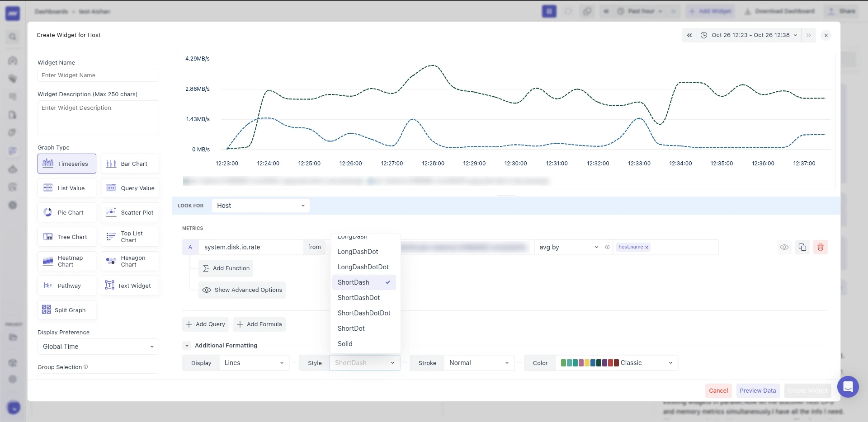The height and width of the screenshot is (422, 868).
Task: Choose Heatmap Chart graph type
Action: click(x=67, y=261)
